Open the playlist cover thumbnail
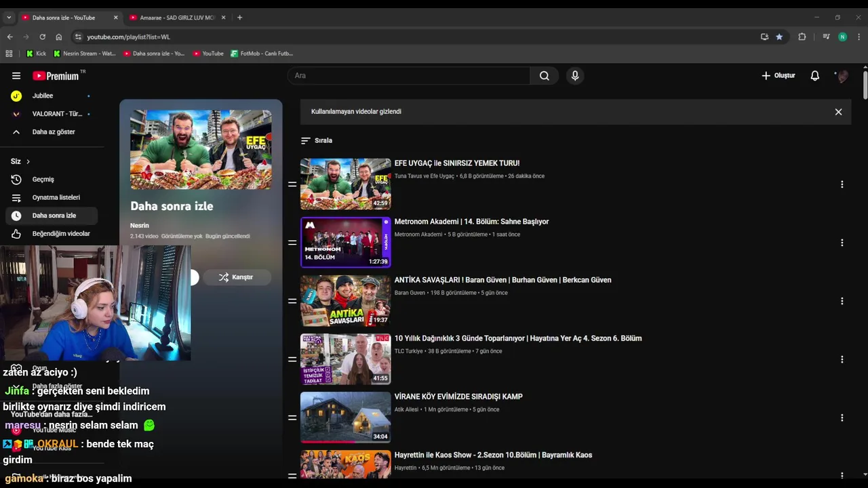 click(x=201, y=150)
